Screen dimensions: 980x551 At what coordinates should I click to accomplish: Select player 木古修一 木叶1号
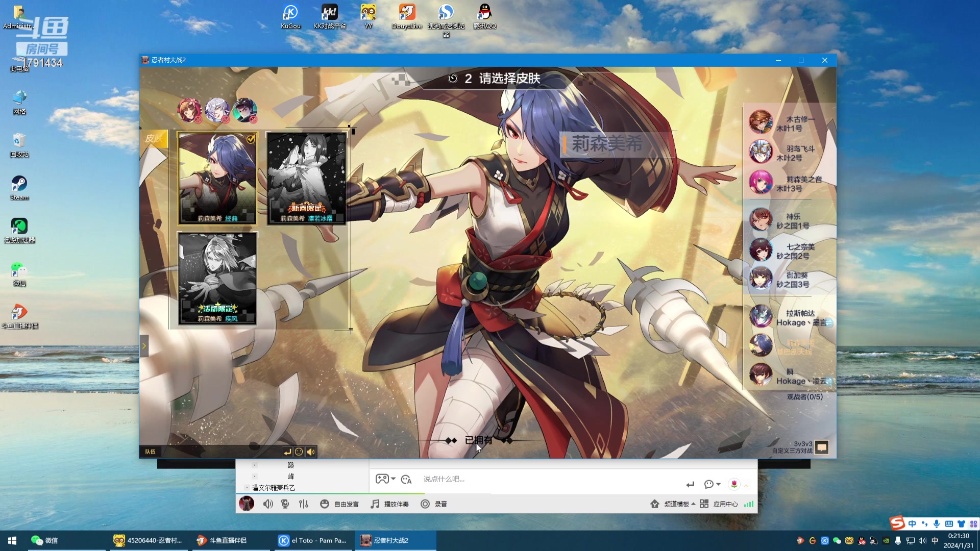pos(789,123)
